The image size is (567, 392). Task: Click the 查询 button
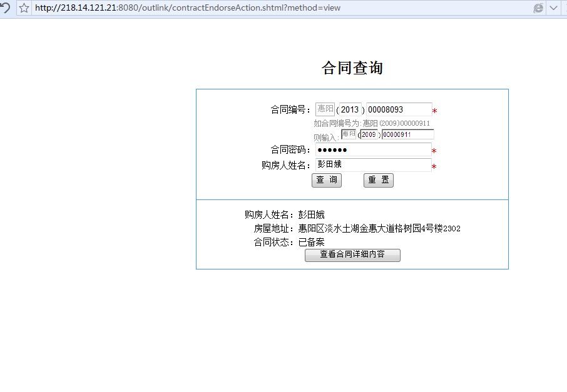point(327,180)
